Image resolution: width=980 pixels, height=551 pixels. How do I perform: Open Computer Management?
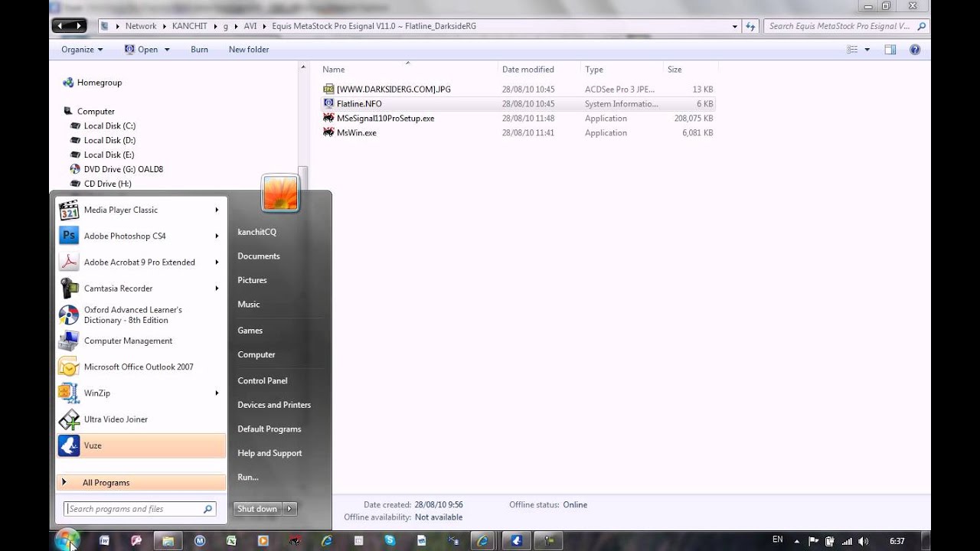point(140,341)
